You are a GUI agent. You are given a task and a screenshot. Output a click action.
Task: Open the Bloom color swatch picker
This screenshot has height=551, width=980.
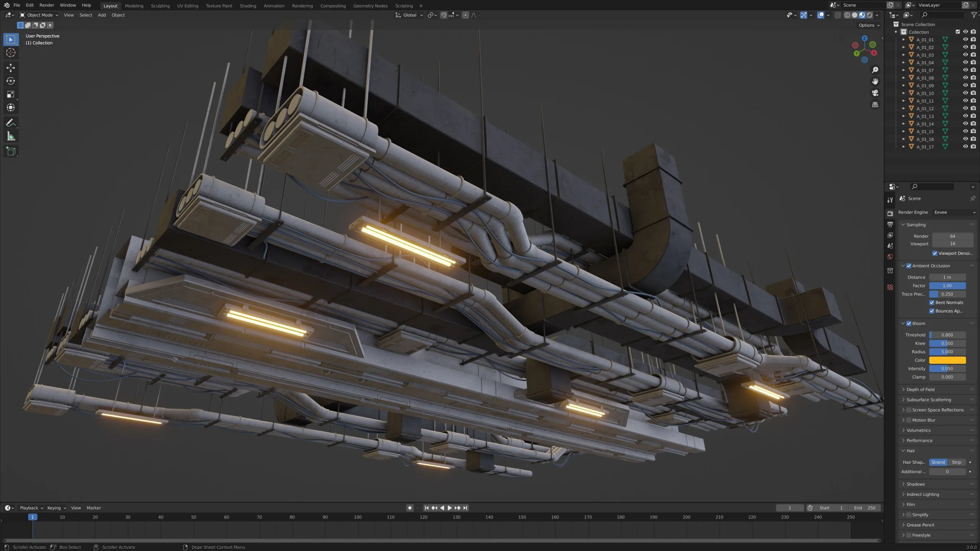(948, 360)
